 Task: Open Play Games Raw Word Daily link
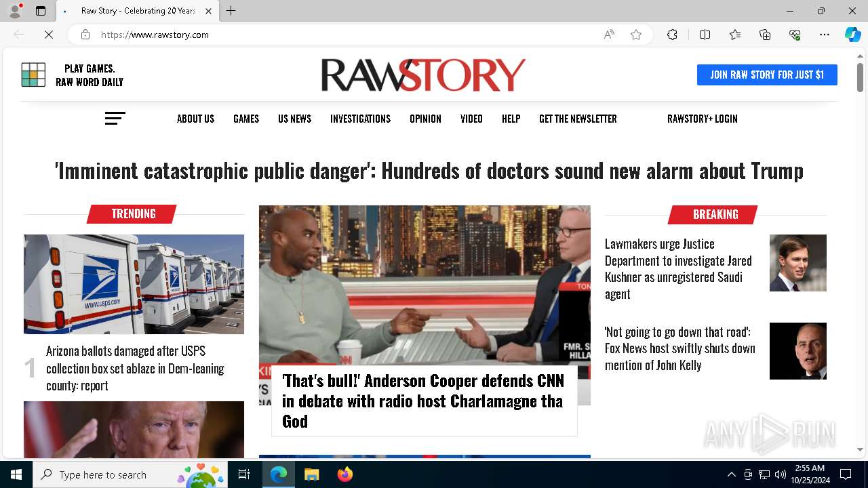(x=90, y=75)
